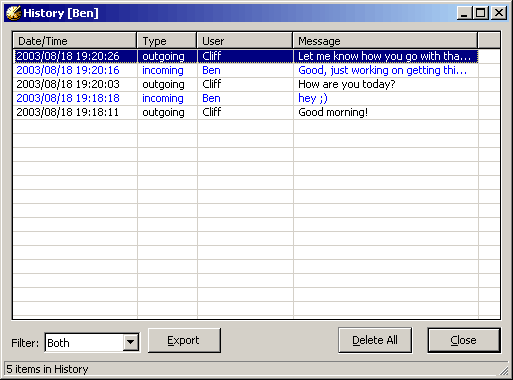Click the Export button

[x=184, y=340]
